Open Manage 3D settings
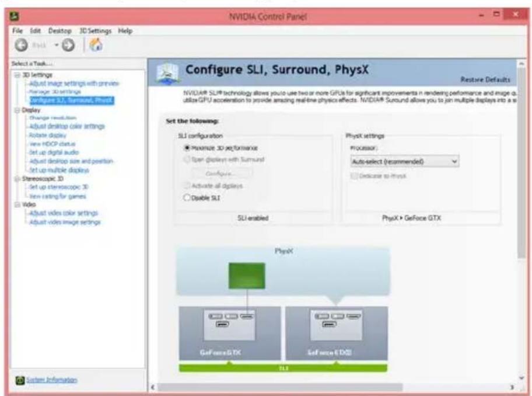This screenshot has height=396, width=532. pos(55,92)
